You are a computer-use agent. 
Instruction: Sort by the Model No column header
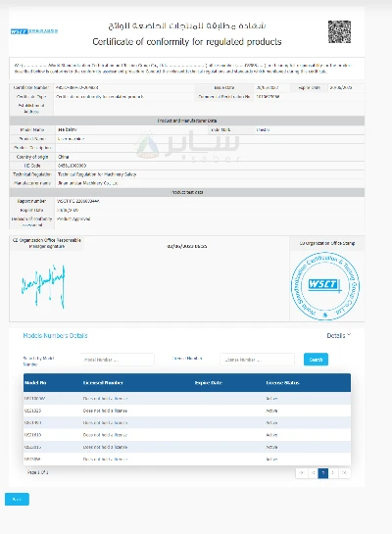coord(35,383)
